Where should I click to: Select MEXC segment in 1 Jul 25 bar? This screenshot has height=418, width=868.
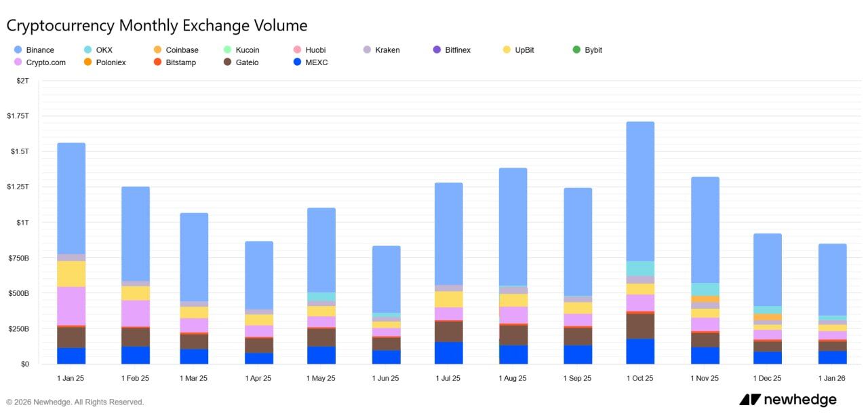point(448,353)
